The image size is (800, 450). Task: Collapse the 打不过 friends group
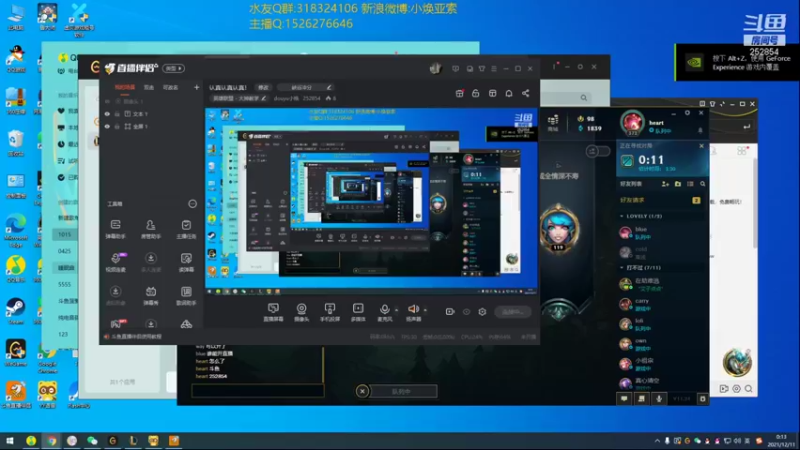click(621, 267)
